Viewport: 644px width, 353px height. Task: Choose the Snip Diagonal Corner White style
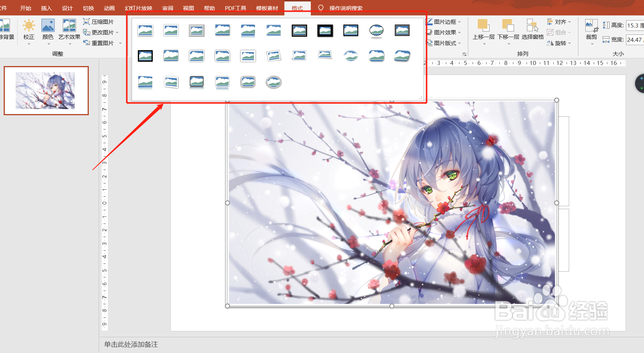(222, 56)
